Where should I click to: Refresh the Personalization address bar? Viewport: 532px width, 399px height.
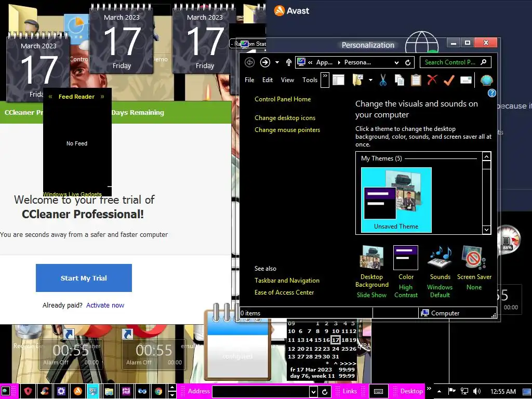pyautogui.click(x=408, y=62)
